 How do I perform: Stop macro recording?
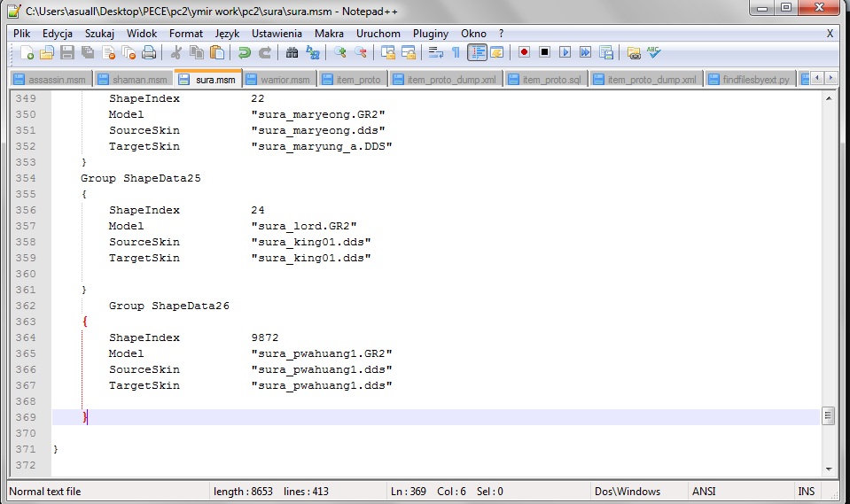click(x=544, y=52)
